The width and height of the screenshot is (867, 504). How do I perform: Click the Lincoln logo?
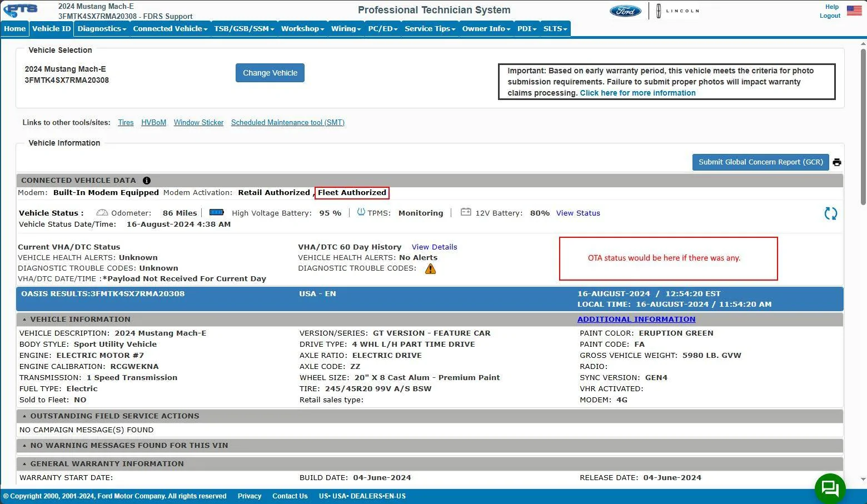pos(677,11)
